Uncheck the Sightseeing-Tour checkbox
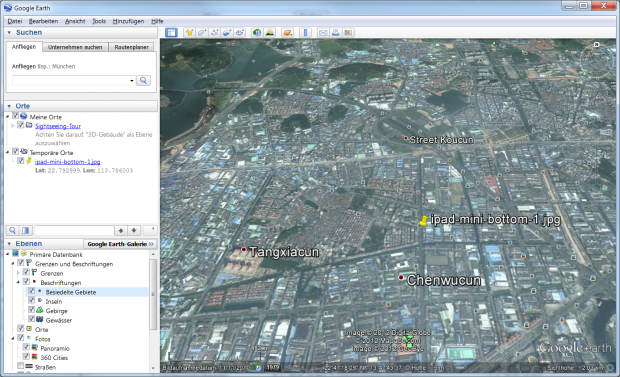The image size is (620, 377). [x=21, y=125]
